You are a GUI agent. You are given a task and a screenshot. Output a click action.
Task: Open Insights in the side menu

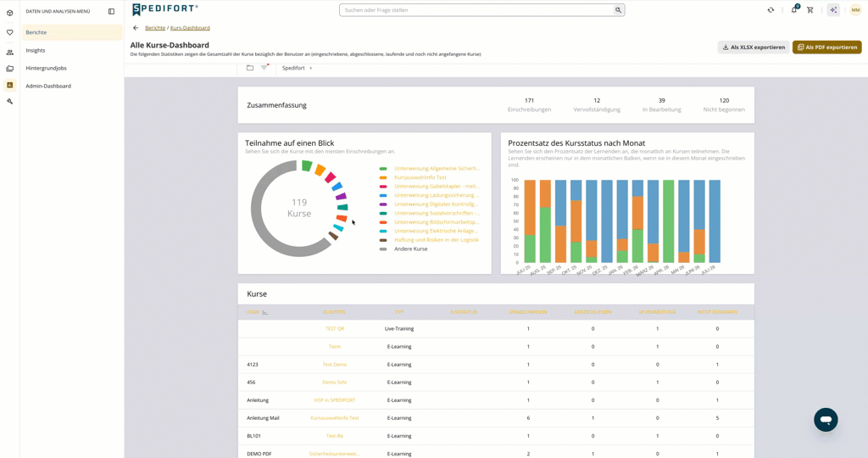point(72,50)
